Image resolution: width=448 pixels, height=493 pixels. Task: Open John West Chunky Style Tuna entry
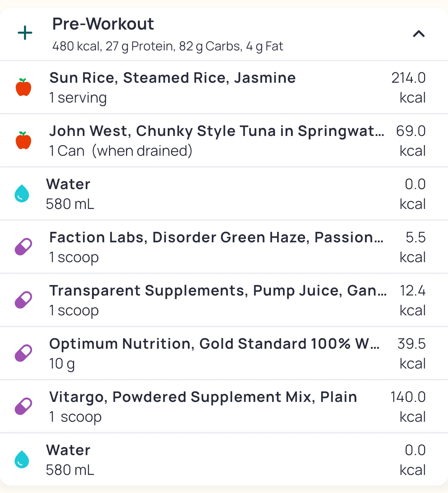(216, 131)
